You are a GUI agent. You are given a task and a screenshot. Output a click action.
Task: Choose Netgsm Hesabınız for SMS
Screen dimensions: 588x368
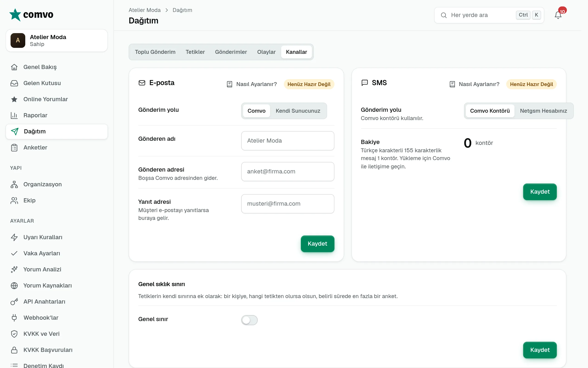coord(543,111)
